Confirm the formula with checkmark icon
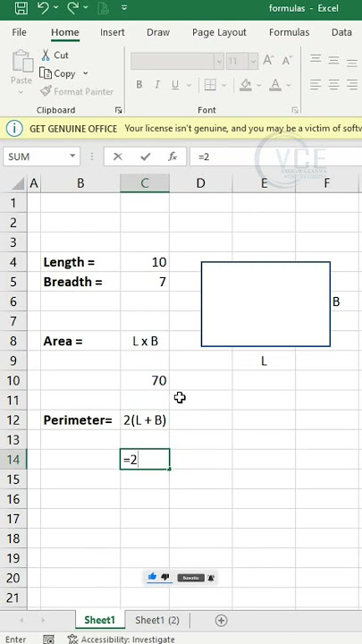 tap(146, 157)
